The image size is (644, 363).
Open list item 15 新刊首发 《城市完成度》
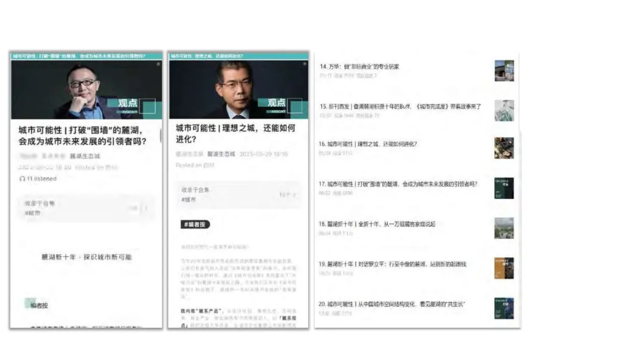(x=400, y=106)
